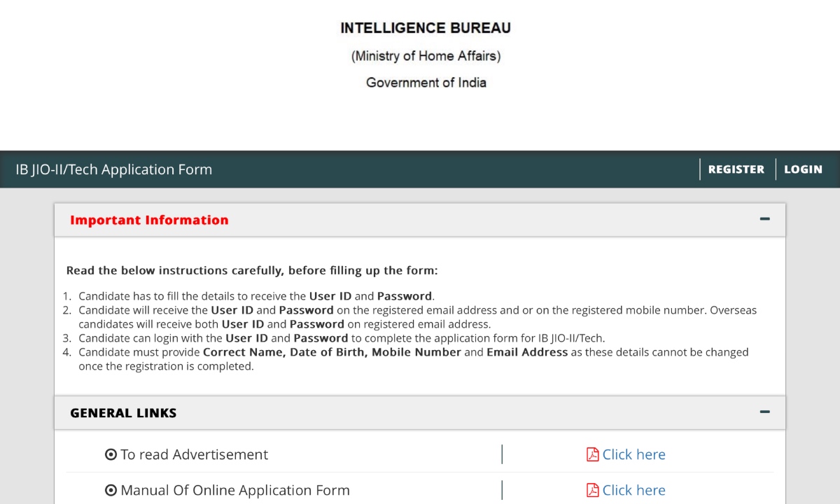The height and width of the screenshot is (504, 840).
Task: Click the PDF icon for the Application Manual
Action: point(592,491)
